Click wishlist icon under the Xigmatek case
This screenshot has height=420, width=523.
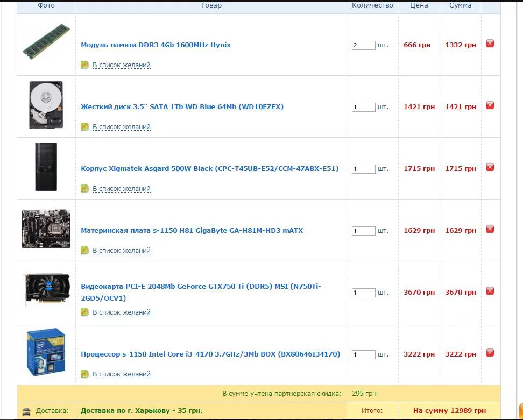tap(84, 188)
